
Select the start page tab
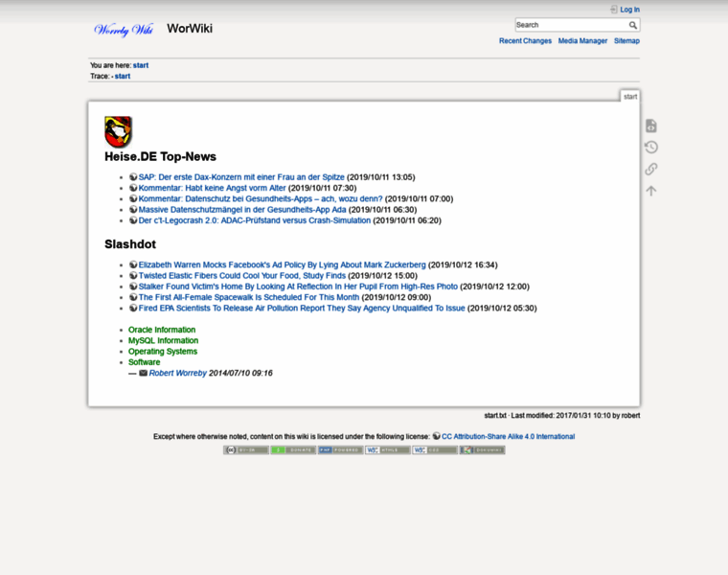[630, 96]
